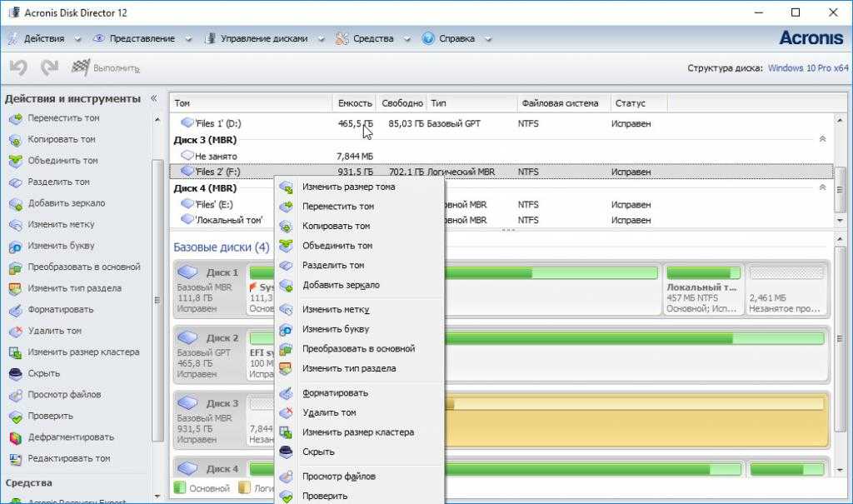Click the Format icon in left sidebar
This screenshot has height=504, width=853.
pyautogui.click(x=15, y=310)
